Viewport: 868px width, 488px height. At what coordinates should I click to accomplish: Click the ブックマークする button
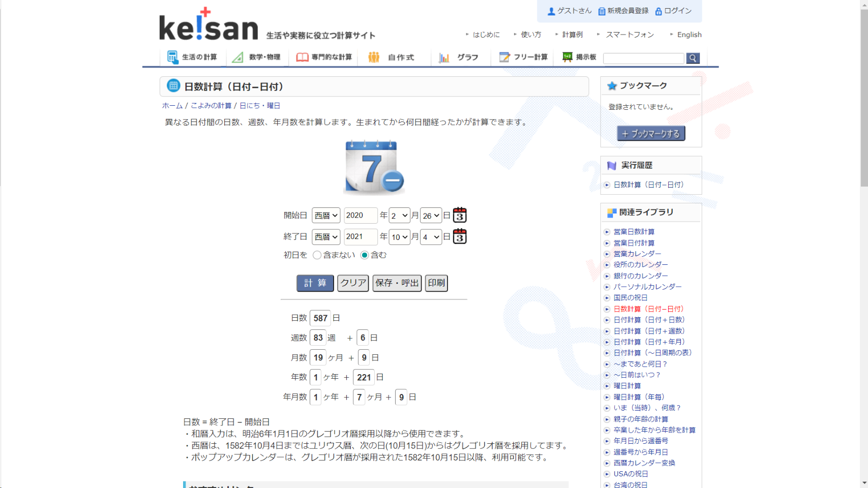tap(651, 134)
